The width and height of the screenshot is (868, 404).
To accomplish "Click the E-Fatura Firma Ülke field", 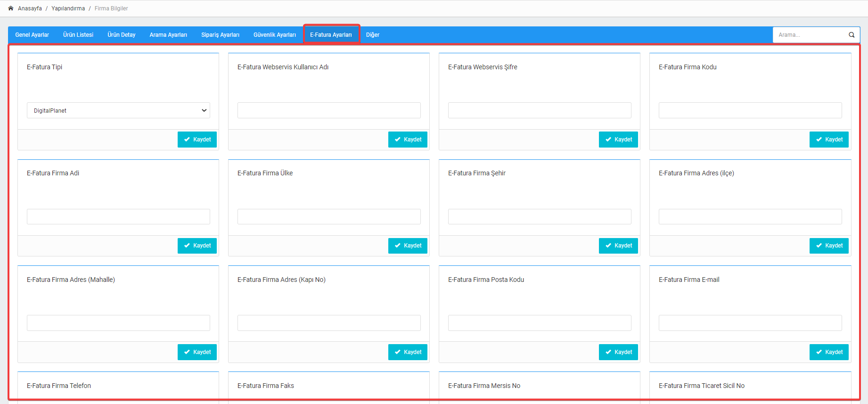I will coord(329,217).
